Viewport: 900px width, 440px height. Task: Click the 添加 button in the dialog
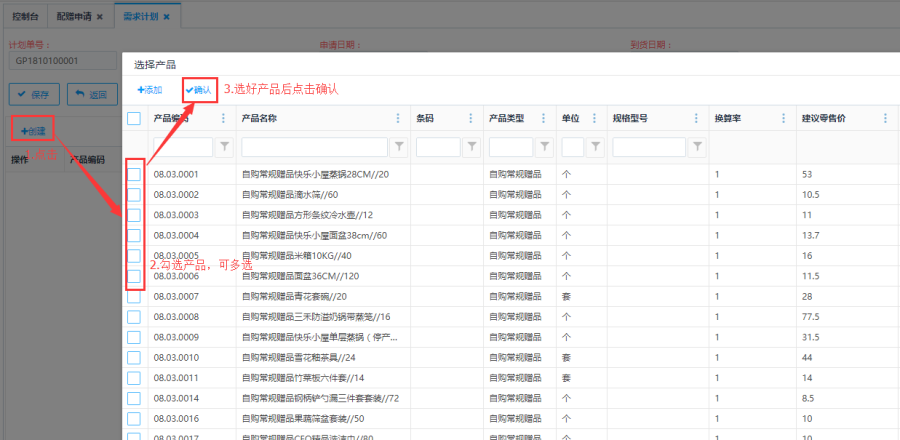click(x=150, y=90)
